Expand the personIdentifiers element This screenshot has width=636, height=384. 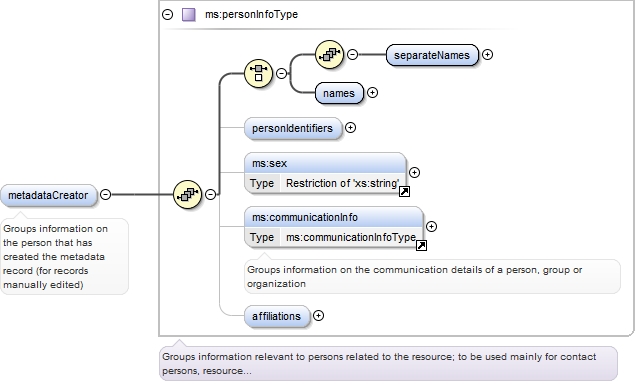pyautogui.click(x=350, y=128)
